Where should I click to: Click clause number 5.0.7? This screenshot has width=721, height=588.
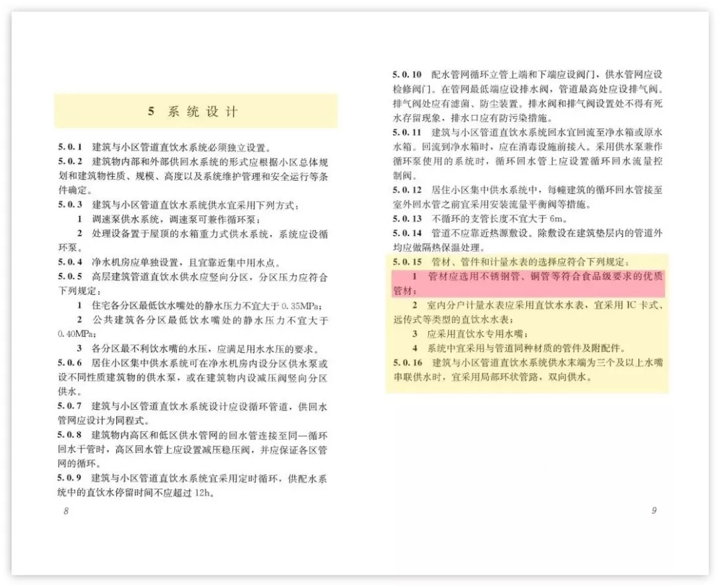coord(70,406)
